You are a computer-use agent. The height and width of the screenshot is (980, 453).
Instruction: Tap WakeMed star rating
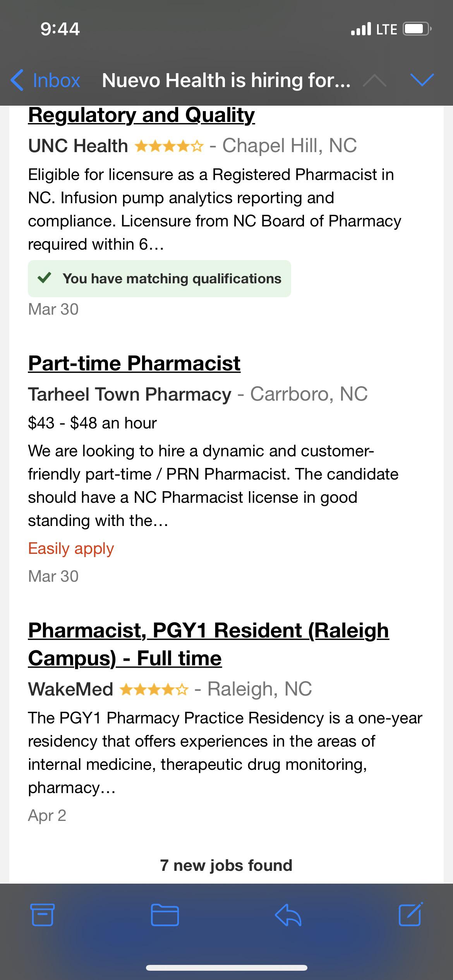tap(154, 689)
